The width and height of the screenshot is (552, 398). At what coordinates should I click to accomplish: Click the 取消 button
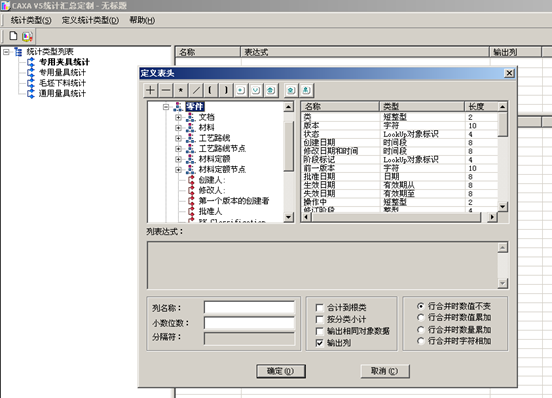click(385, 371)
